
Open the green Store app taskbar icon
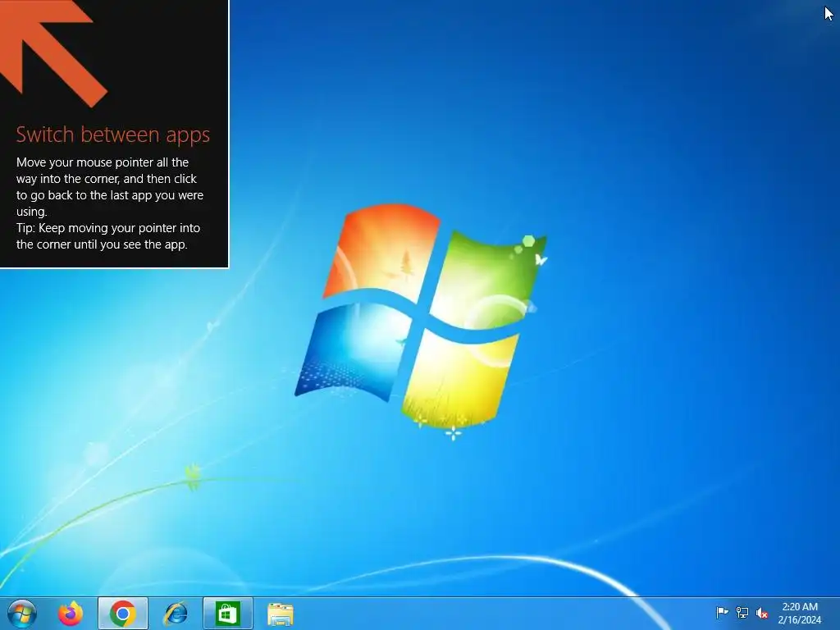(x=228, y=614)
